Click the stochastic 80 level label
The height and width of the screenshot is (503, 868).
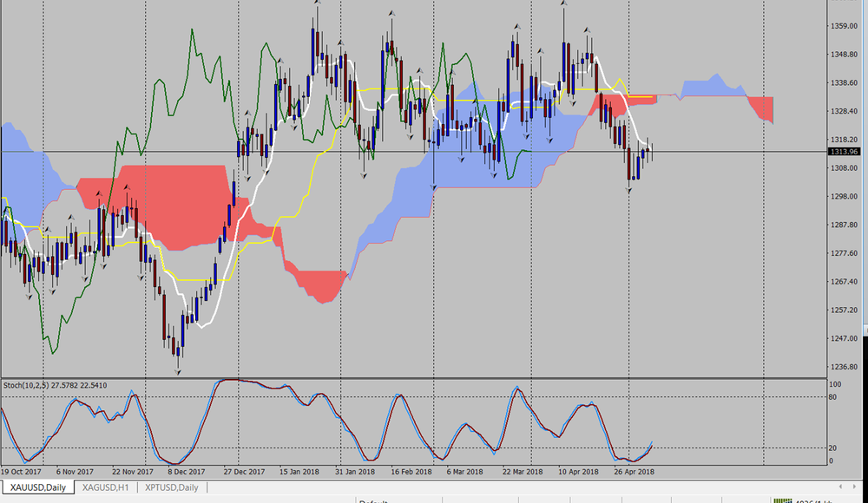(832, 397)
